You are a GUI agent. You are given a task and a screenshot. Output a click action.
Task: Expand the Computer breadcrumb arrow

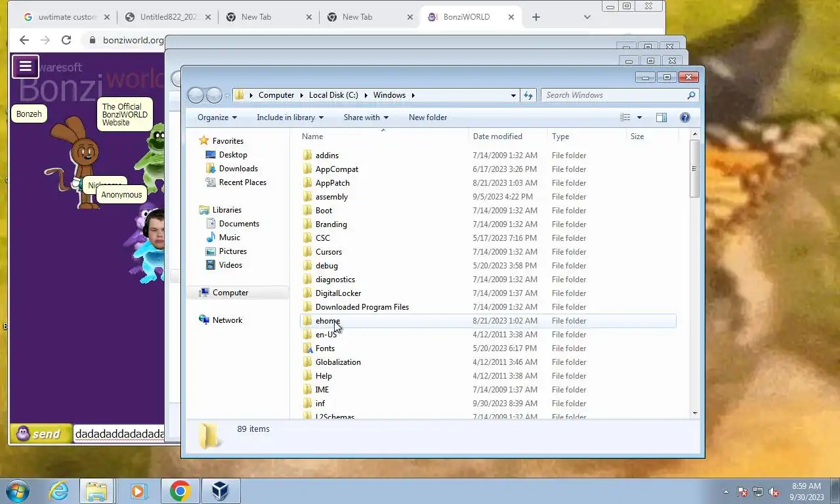pos(301,95)
